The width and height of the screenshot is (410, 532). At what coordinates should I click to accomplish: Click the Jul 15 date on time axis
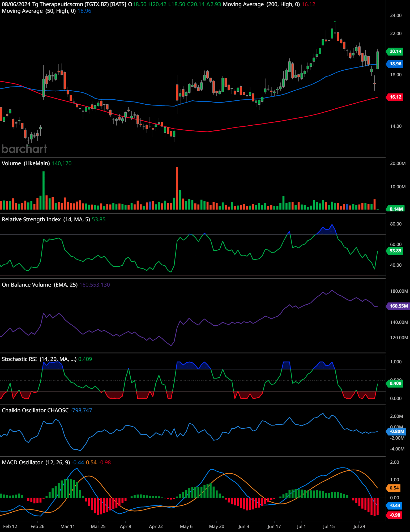(329, 526)
